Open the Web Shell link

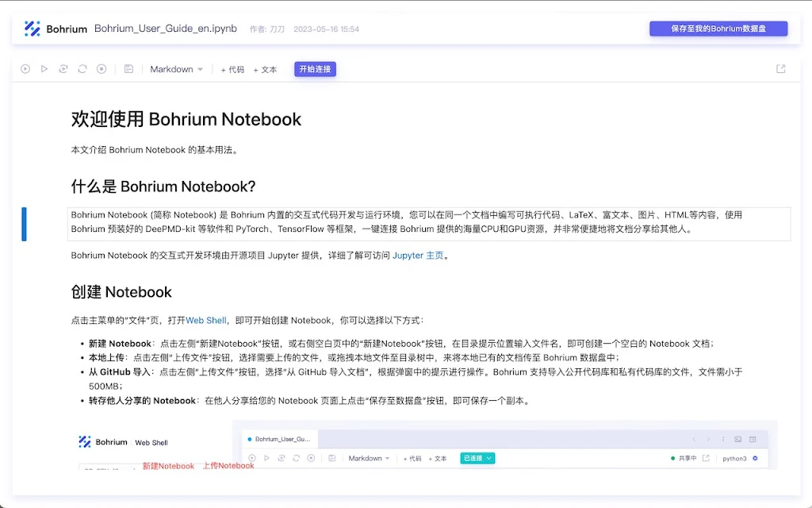point(206,321)
